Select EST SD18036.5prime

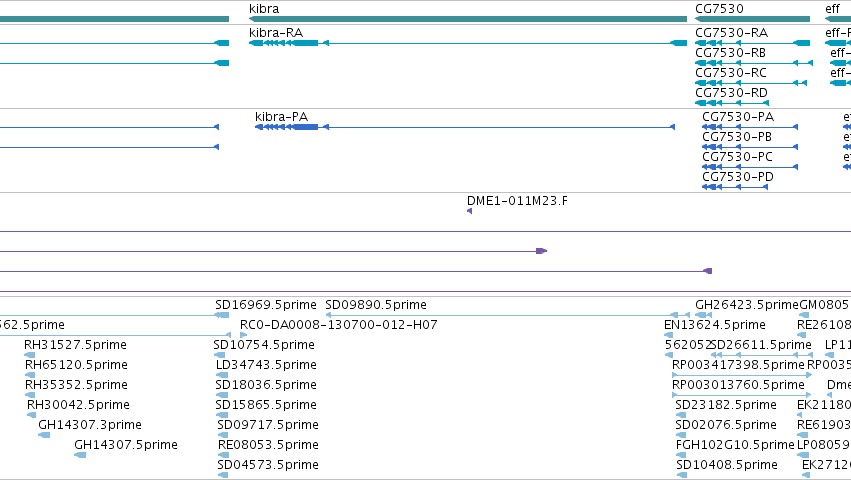(x=265, y=385)
